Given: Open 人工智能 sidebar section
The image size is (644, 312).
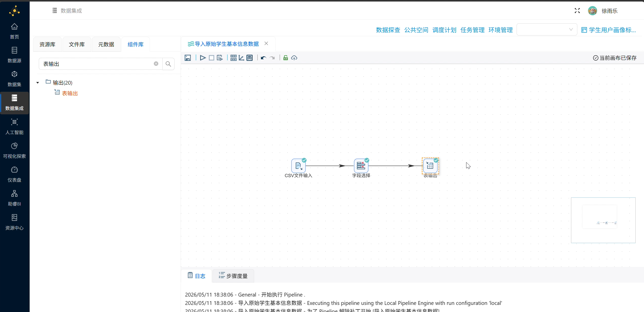Looking at the screenshot, I should (x=14, y=127).
